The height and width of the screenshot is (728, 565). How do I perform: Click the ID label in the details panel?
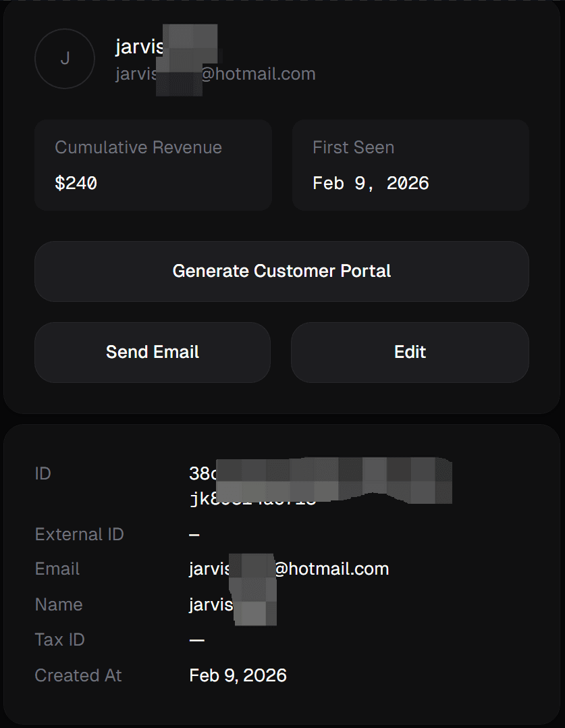click(x=42, y=473)
